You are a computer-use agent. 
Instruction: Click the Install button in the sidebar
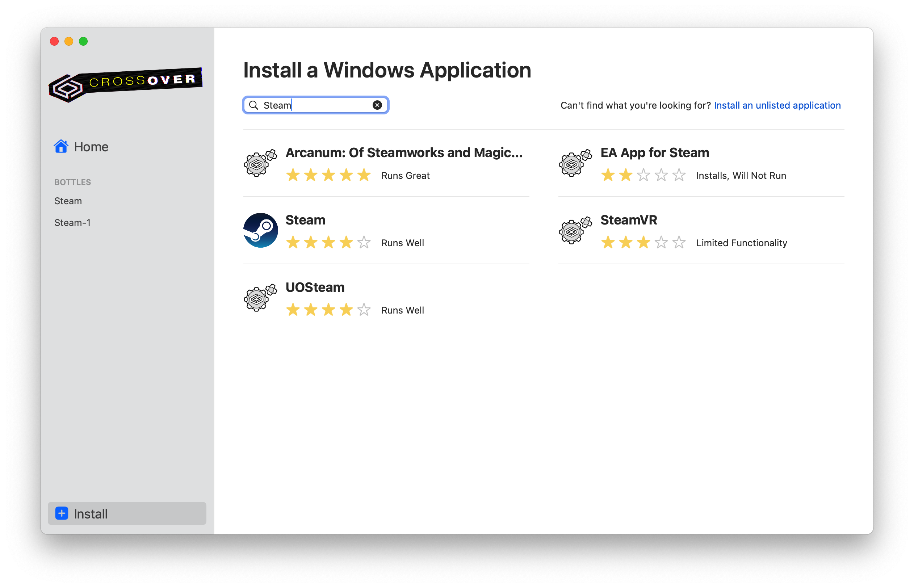[127, 514]
